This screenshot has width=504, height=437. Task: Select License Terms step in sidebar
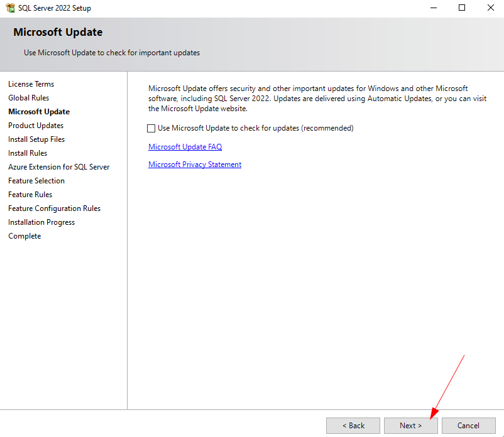tap(31, 84)
